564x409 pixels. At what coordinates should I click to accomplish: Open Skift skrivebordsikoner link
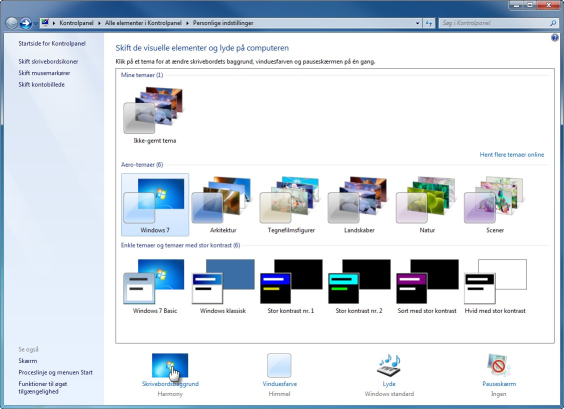pos(48,62)
